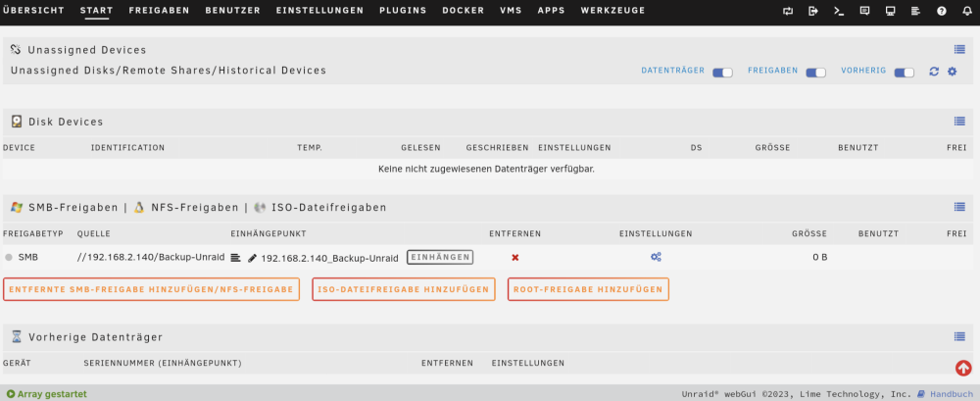This screenshot has height=401, width=980.
Task: Click the NFS-Freigaben penguin icon
Action: [139, 207]
